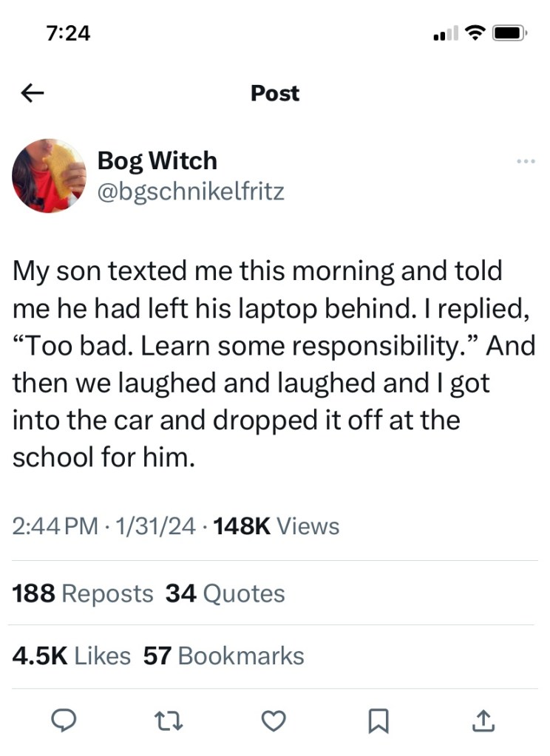The height and width of the screenshot is (756, 550).
Task: Tap the battery indicator
Action: click(509, 32)
